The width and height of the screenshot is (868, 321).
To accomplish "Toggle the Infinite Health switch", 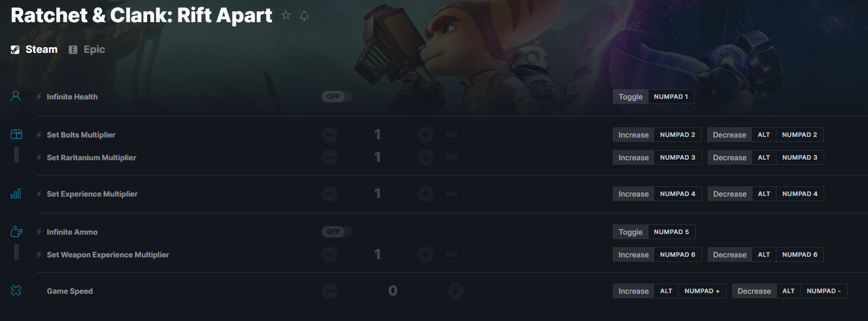I will point(337,97).
